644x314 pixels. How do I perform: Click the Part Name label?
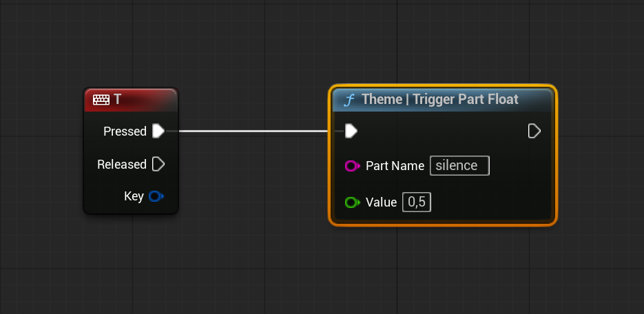[x=395, y=166]
